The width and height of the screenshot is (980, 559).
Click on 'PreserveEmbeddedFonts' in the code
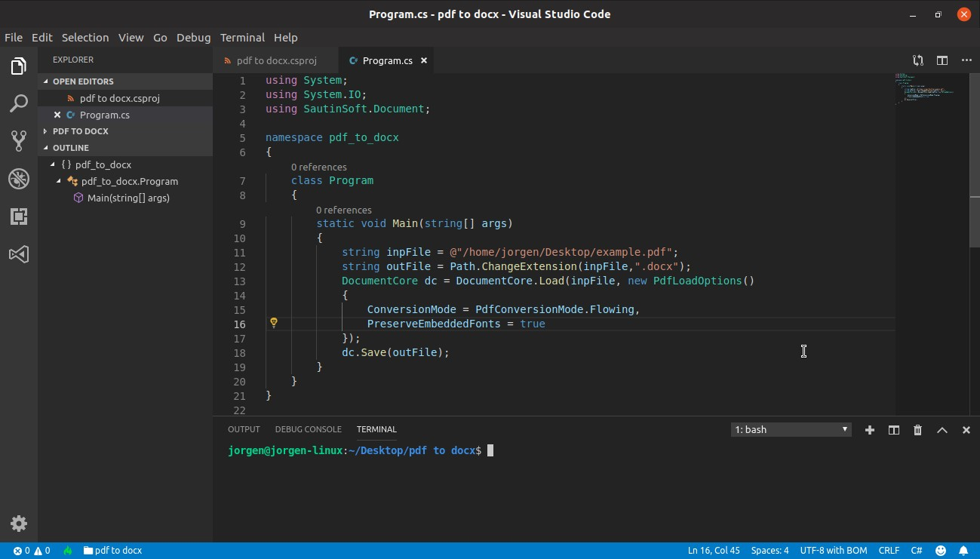coord(433,324)
